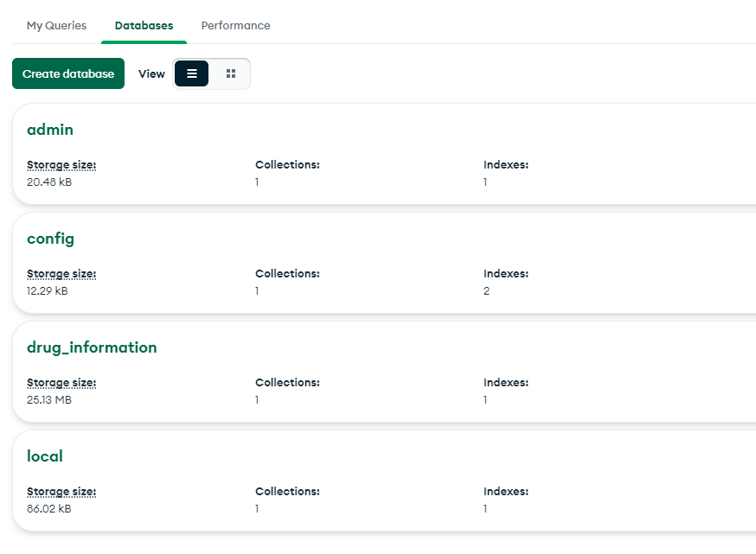
Task: Open the My Queries tab
Action: 56,26
